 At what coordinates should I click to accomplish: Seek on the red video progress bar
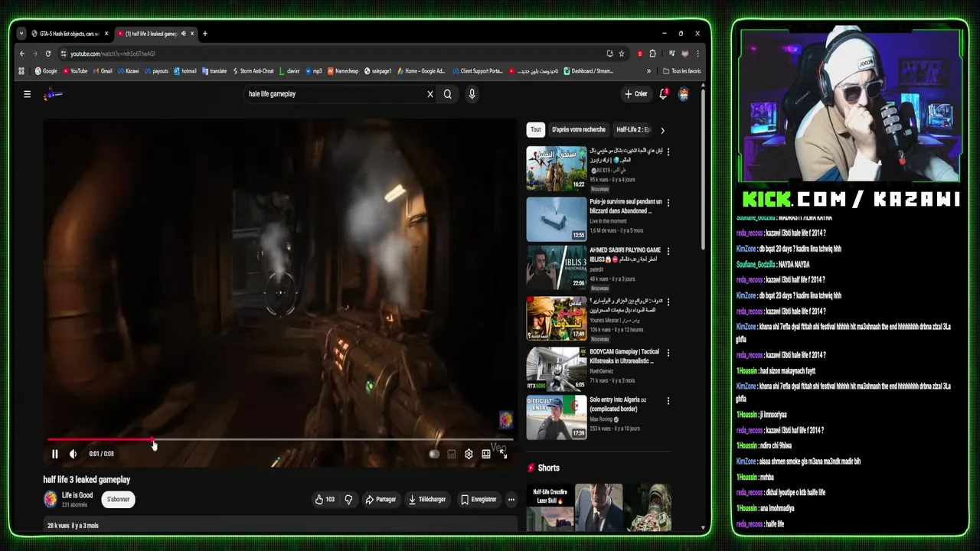pos(279,440)
